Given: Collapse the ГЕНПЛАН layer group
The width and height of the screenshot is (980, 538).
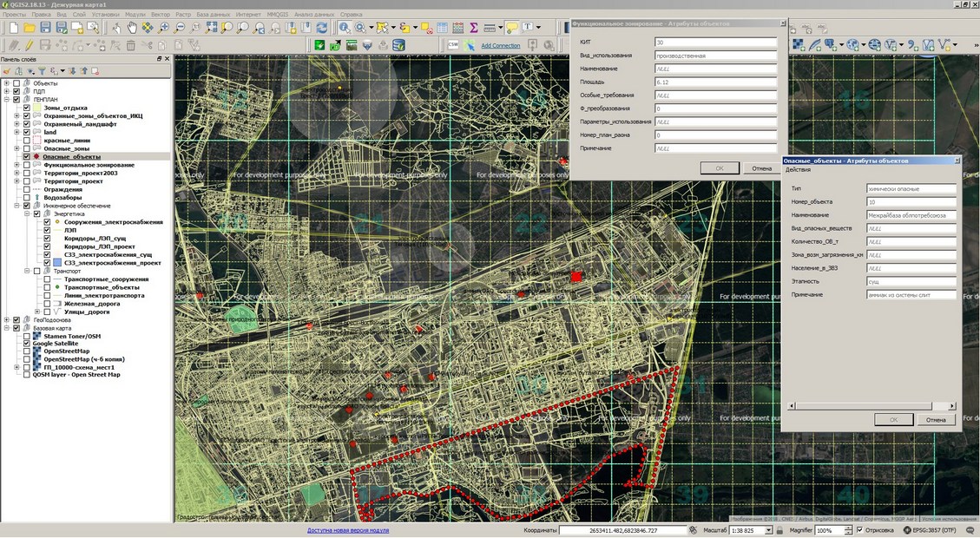Looking at the screenshot, I should (x=6, y=100).
